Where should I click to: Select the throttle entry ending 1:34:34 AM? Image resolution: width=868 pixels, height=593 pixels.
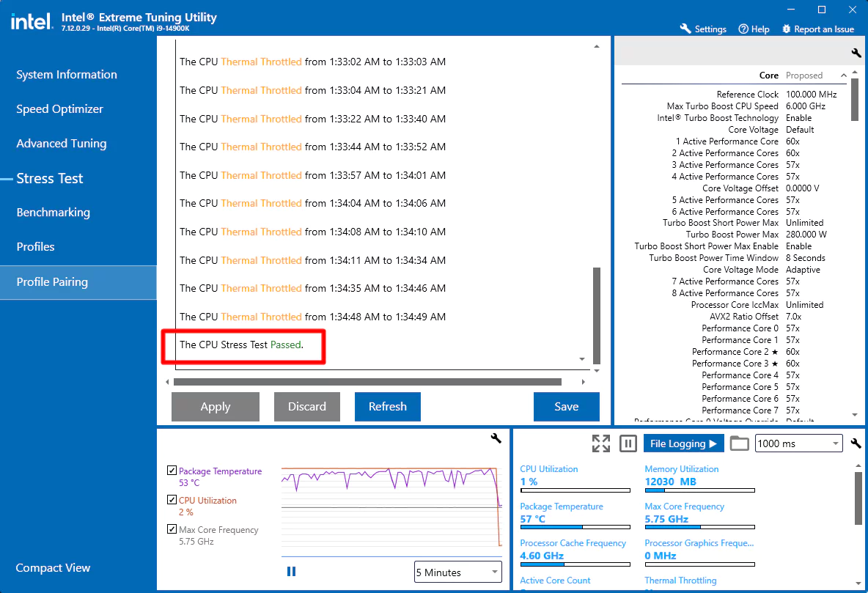coord(312,260)
